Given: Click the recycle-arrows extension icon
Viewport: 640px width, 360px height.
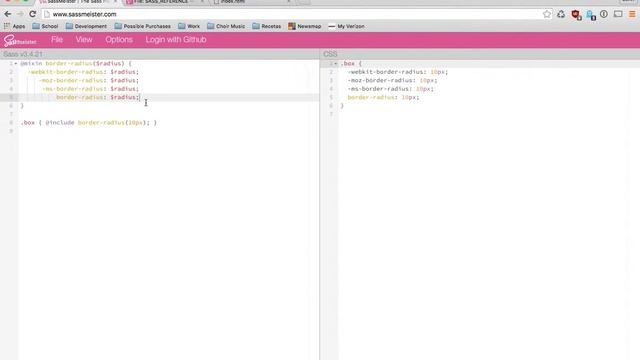Looking at the screenshot, I should (561, 14).
